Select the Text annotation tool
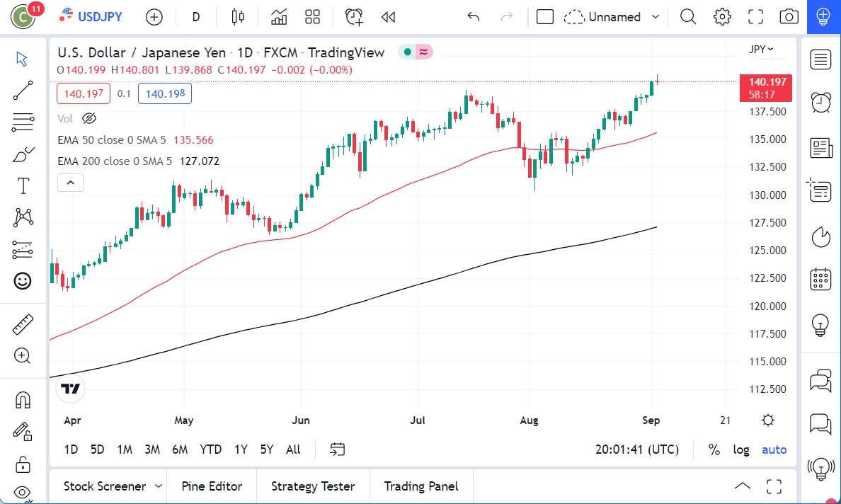The height and width of the screenshot is (504, 841). coord(23,185)
